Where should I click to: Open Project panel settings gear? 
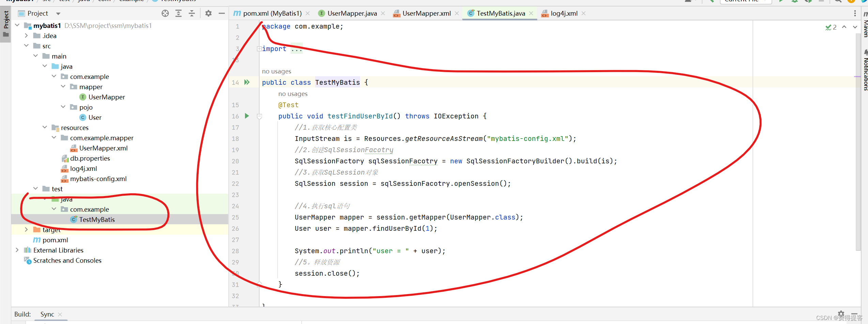pos(208,13)
